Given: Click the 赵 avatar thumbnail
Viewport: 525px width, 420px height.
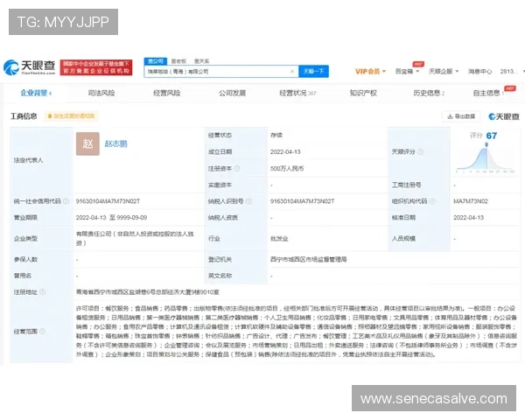Looking at the screenshot, I should 87,143.
